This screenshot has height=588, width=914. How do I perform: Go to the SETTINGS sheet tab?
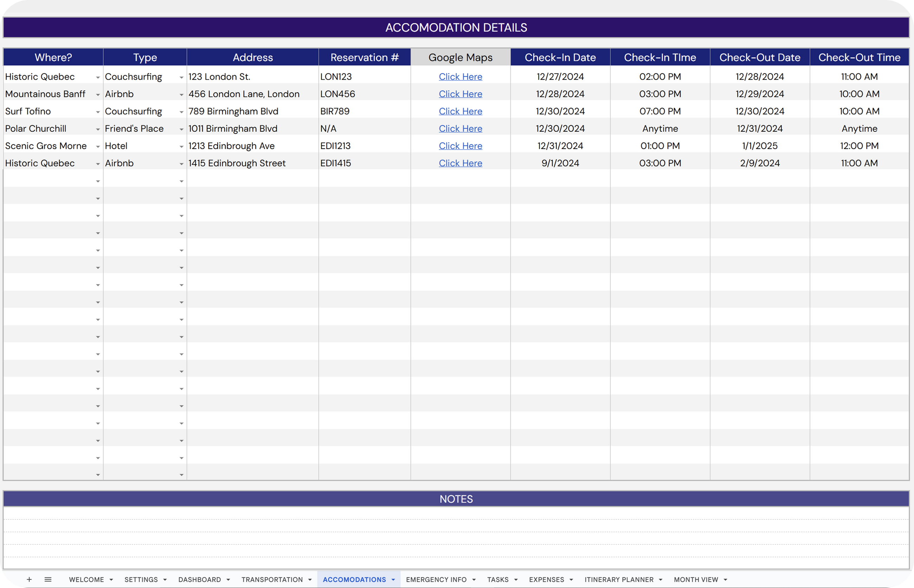pos(141,580)
